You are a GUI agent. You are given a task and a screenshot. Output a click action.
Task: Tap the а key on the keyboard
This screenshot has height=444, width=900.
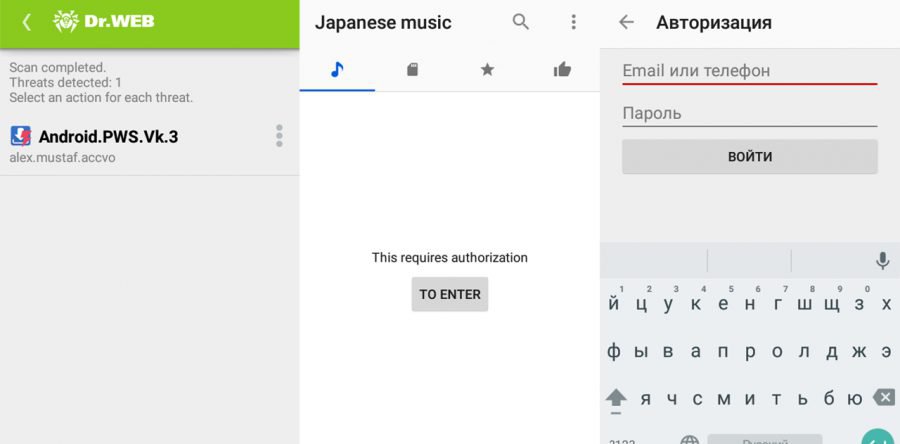coord(696,352)
